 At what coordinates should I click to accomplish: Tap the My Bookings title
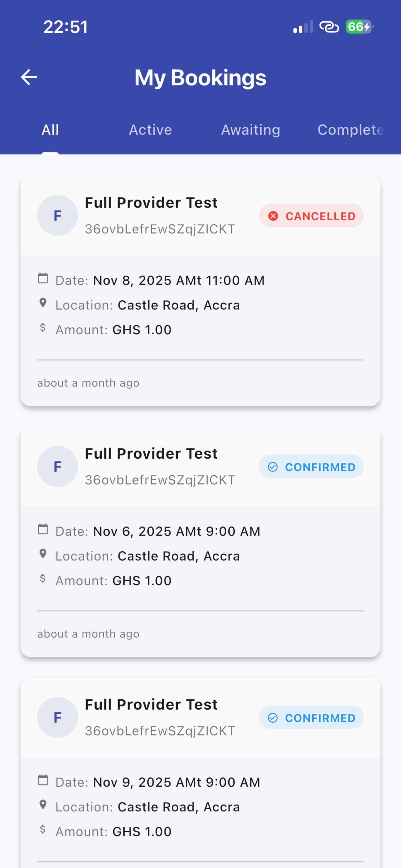[x=200, y=77]
